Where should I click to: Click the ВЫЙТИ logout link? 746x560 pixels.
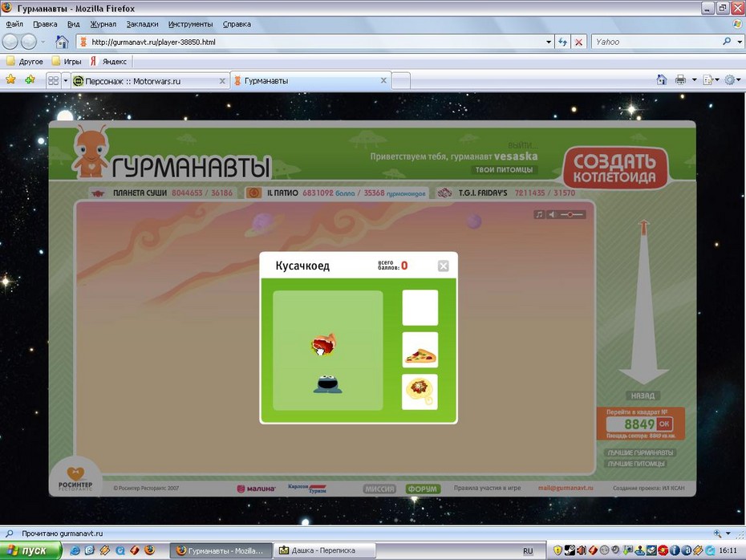[523, 145]
